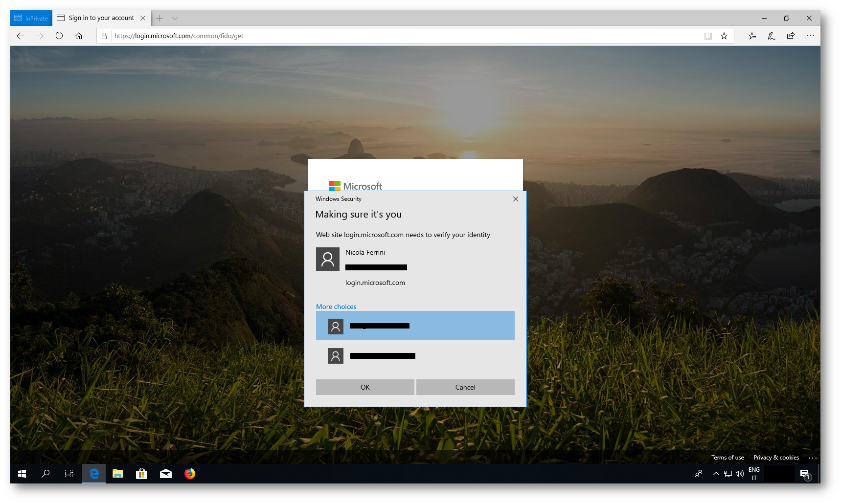Switch ENG IT input language indicator

click(x=754, y=474)
